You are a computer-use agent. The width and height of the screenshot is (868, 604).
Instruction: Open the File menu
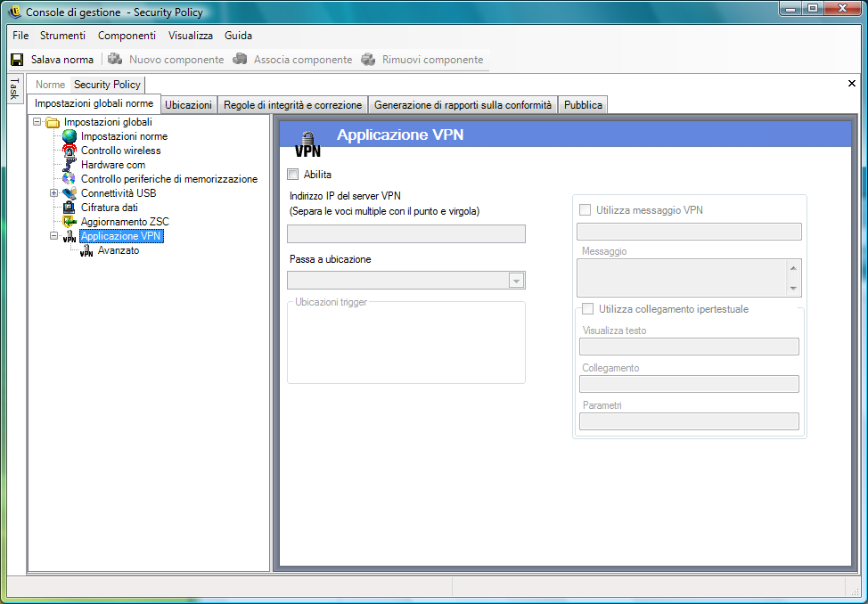(20, 36)
